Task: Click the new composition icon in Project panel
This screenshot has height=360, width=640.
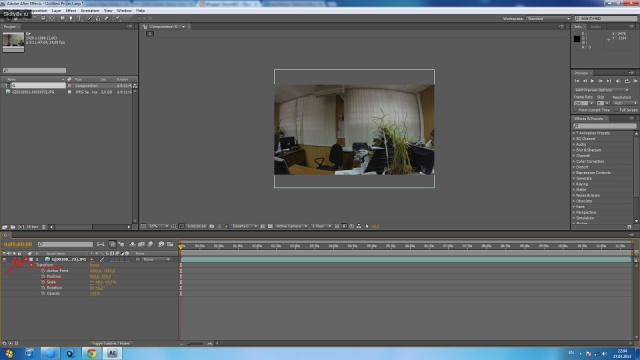Action: (x=21, y=227)
